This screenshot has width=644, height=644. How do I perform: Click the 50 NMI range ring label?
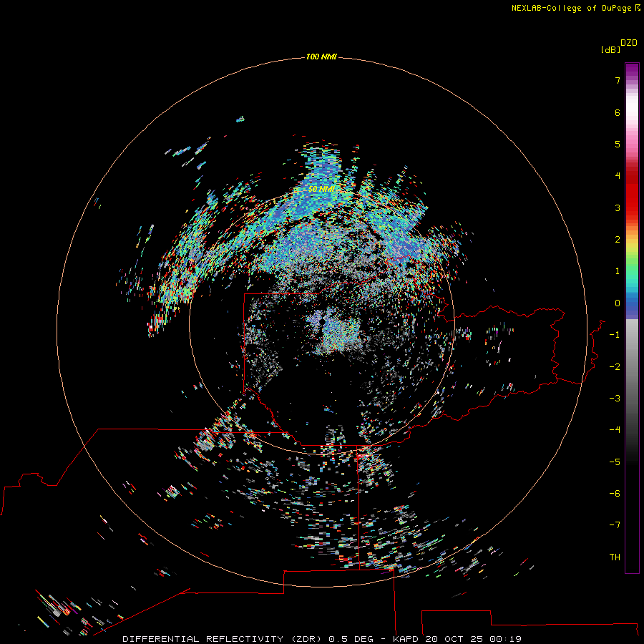click(x=321, y=189)
